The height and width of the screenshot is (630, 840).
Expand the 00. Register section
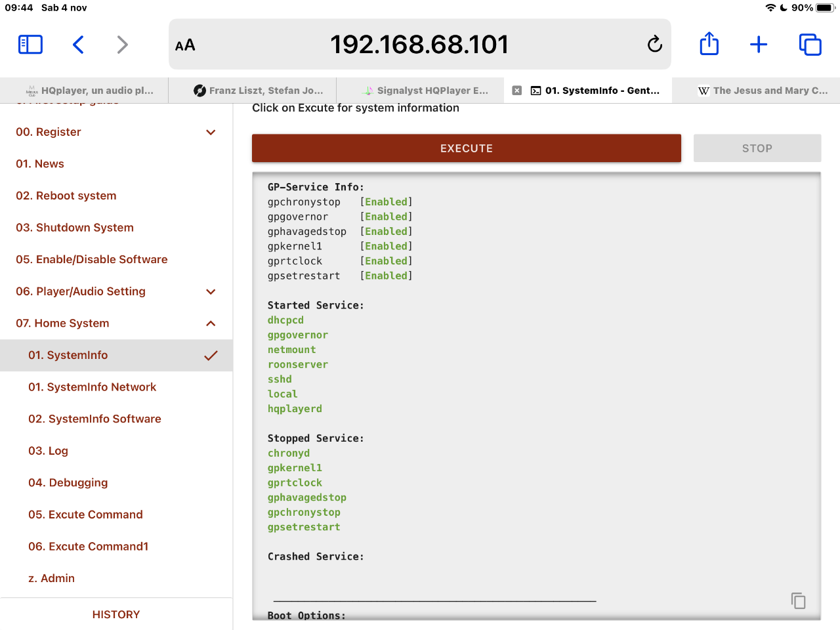pyautogui.click(x=211, y=132)
